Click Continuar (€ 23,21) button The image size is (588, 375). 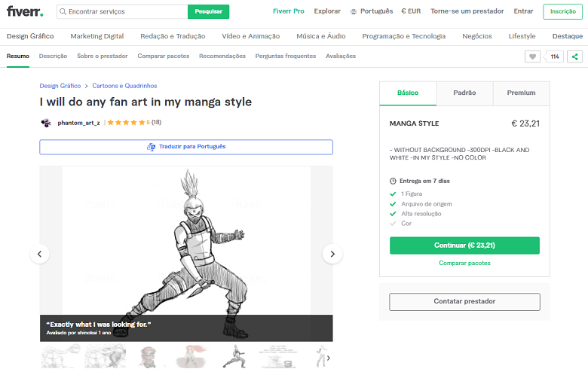click(x=464, y=245)
